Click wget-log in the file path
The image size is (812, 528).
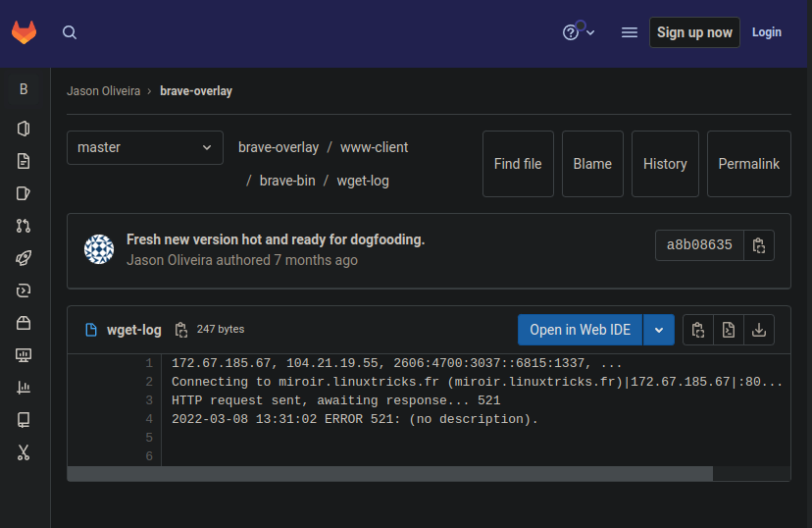pyautogui.click(x=363, y=181)
